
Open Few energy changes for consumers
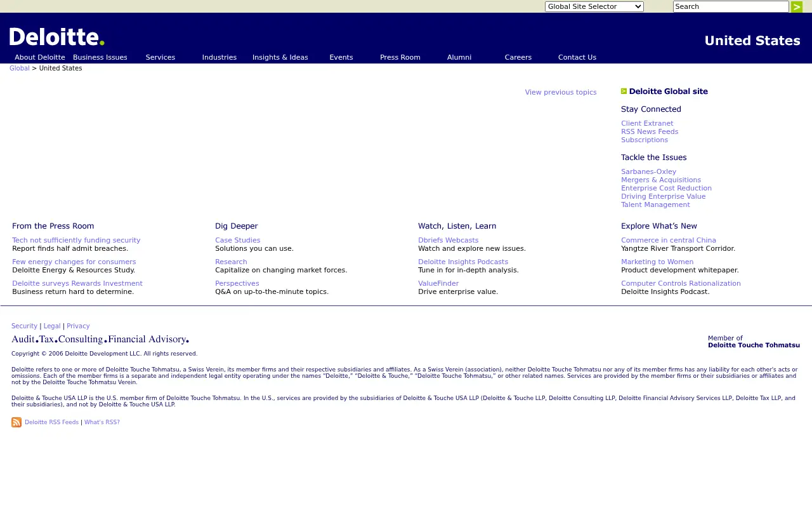pos(74,262)
